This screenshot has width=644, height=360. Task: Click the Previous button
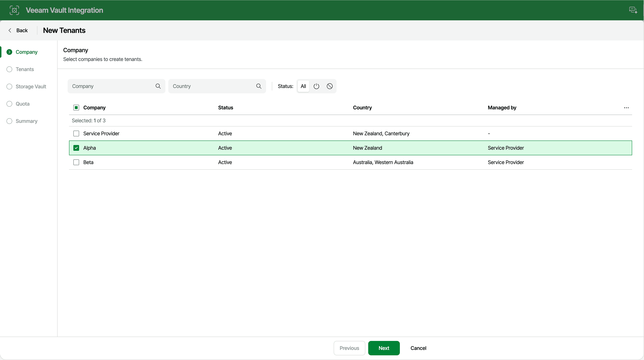coord(349,348)
